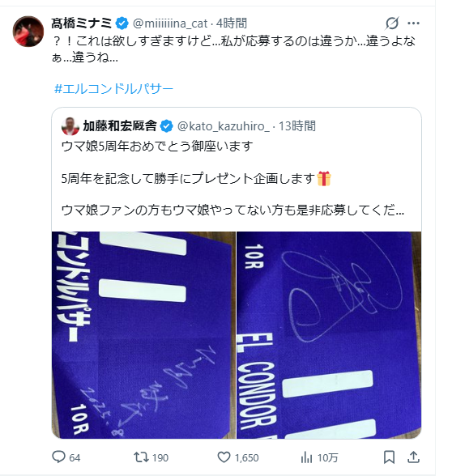The height and width of the screenshot is (476, 452).
Task: Click the @miiiiiina_cat handle
Action: 170,23
